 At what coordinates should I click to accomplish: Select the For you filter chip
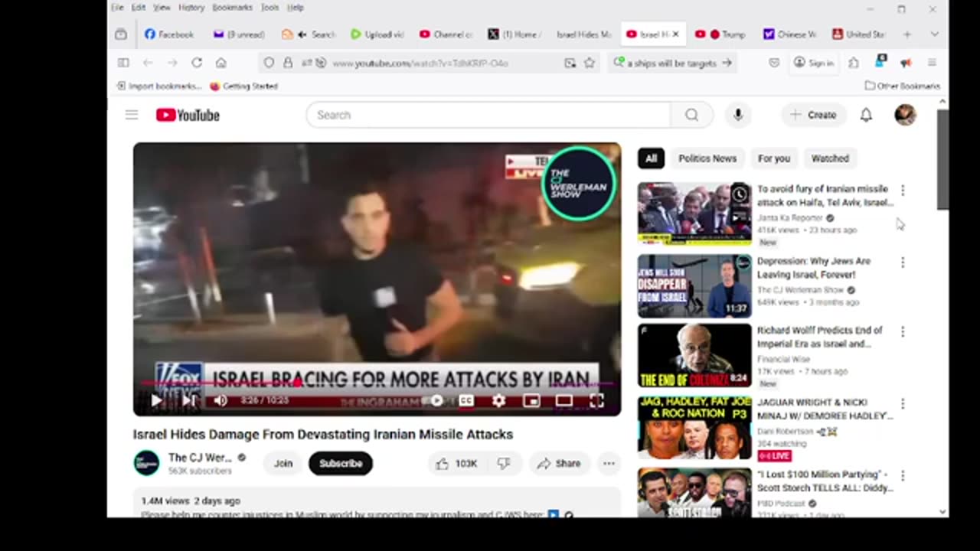(774, 158)
